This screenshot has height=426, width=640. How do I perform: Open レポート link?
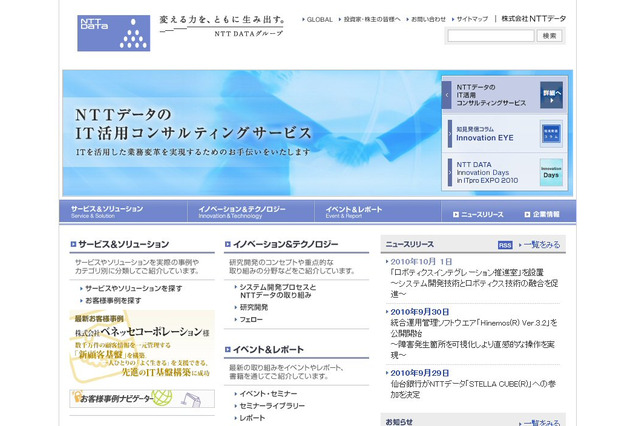pos(250,418)
